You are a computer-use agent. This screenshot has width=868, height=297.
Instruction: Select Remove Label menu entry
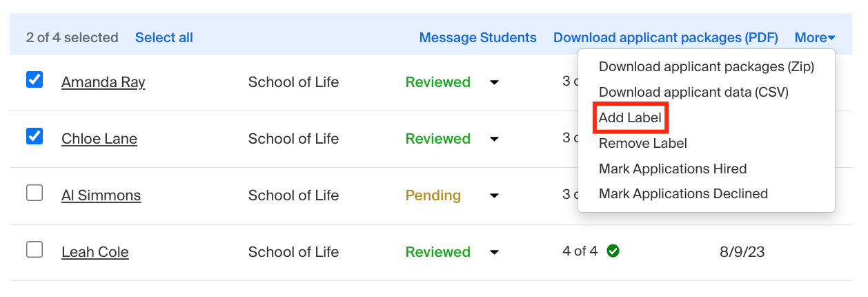(x=643, y=144)
